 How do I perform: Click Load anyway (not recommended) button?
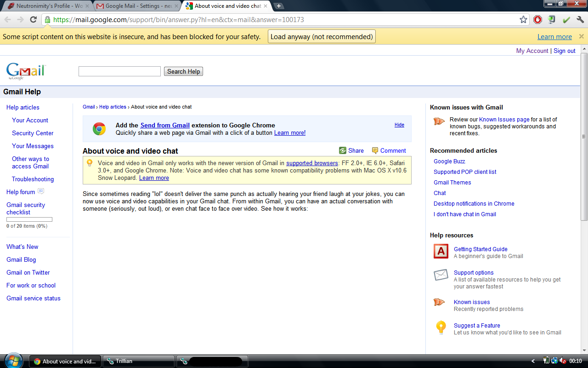click(322, 37)
